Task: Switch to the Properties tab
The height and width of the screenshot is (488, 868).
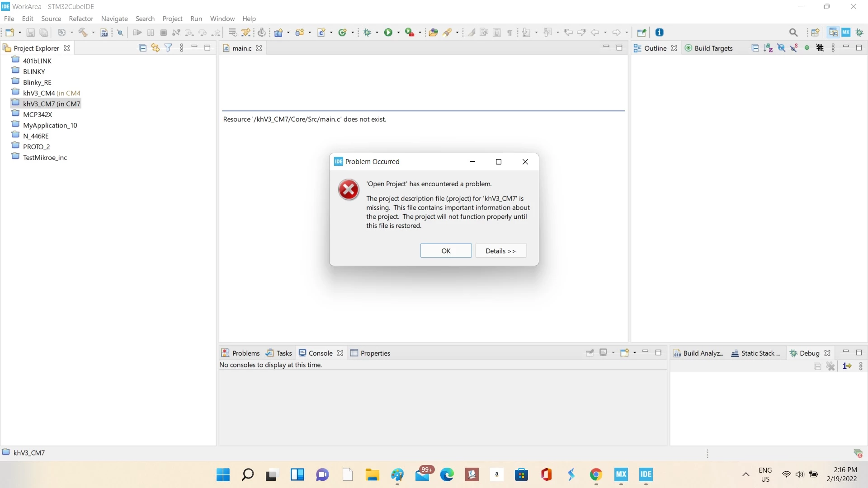Action: [370, 353]
